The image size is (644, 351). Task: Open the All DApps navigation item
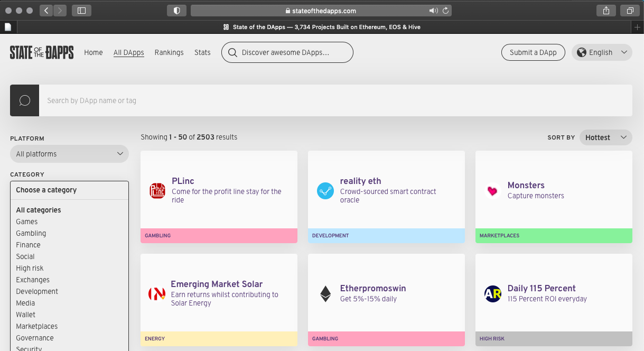click(129, 52)
